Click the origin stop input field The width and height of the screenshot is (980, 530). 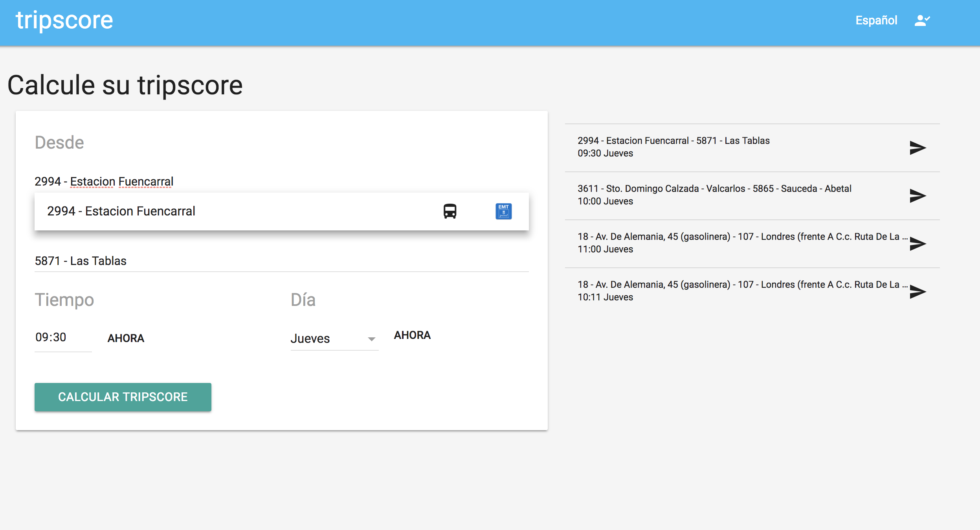(281, 181)
